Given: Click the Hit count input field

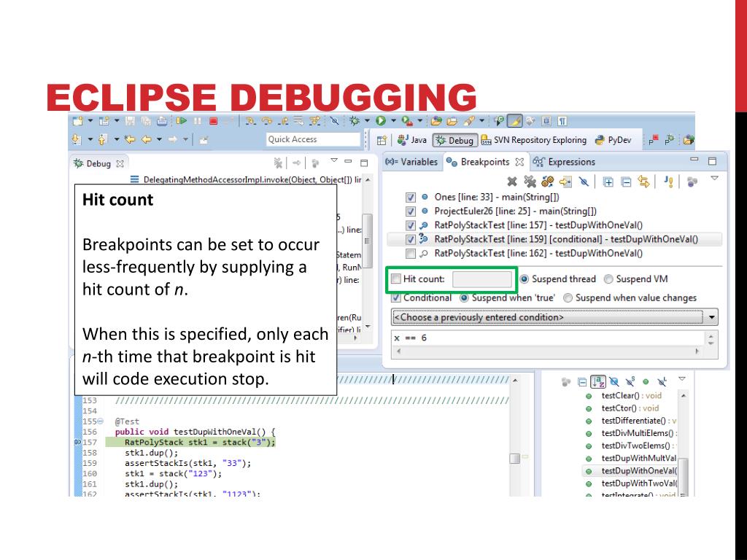Looking at the screenshot, I should (482, 279).
